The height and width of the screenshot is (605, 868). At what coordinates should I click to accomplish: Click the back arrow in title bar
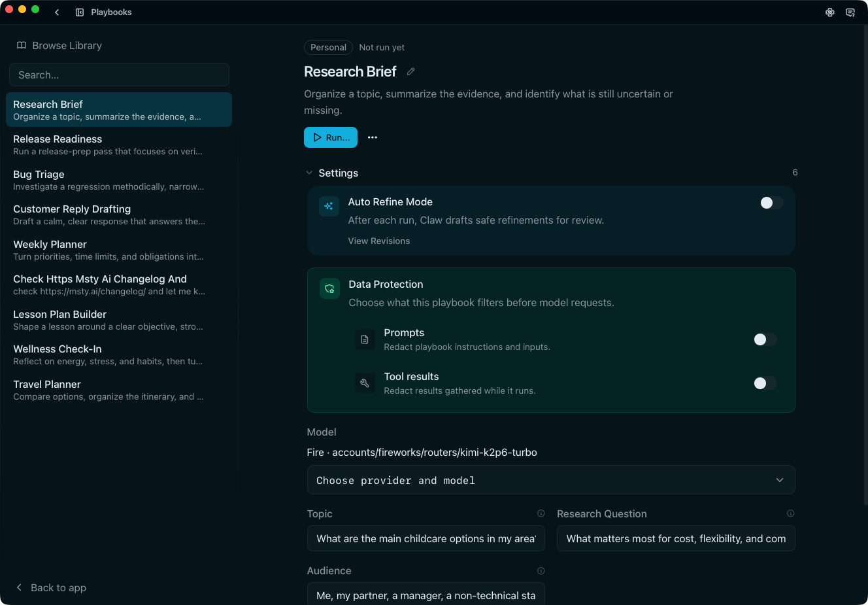point(57,12)
